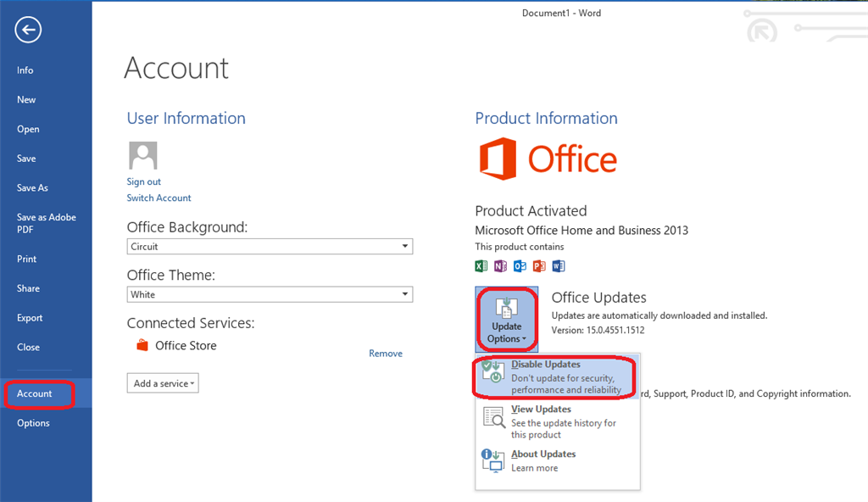This screenshot has height=502, width=868.
Task: Click the Word product icon
Action: pyautogui.click(x=559, y=266)
